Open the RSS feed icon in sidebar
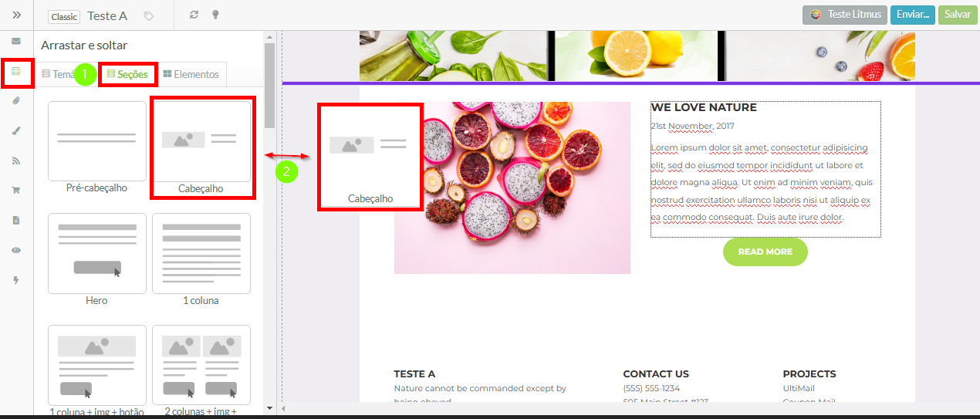Image resolution: width=980 pixels, height=419 pixels. tap(16, 161)
